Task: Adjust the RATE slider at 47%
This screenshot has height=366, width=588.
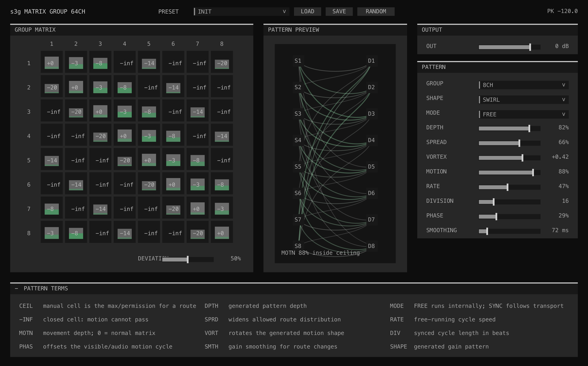Action: click(509, 187)
